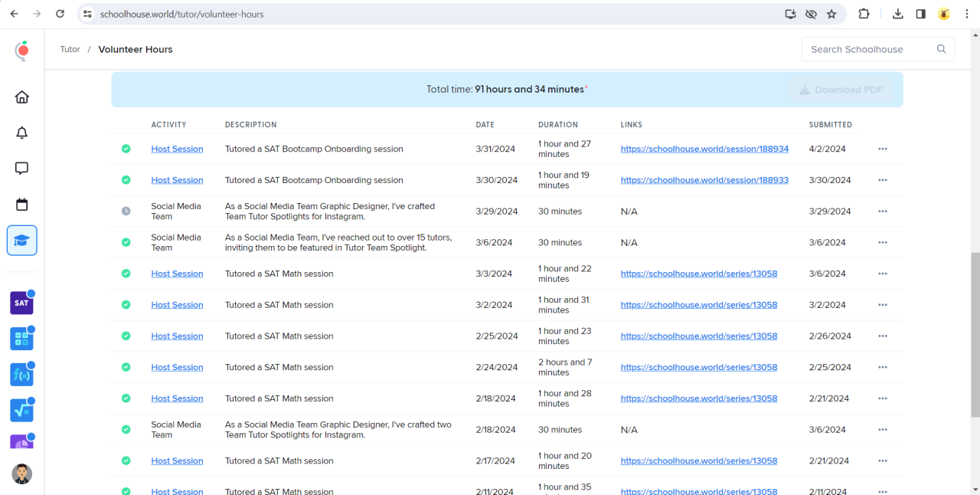The width and height of the screenshot is (980, 495).
Task: Open the chat messages icon
Action: coord(22,169)
